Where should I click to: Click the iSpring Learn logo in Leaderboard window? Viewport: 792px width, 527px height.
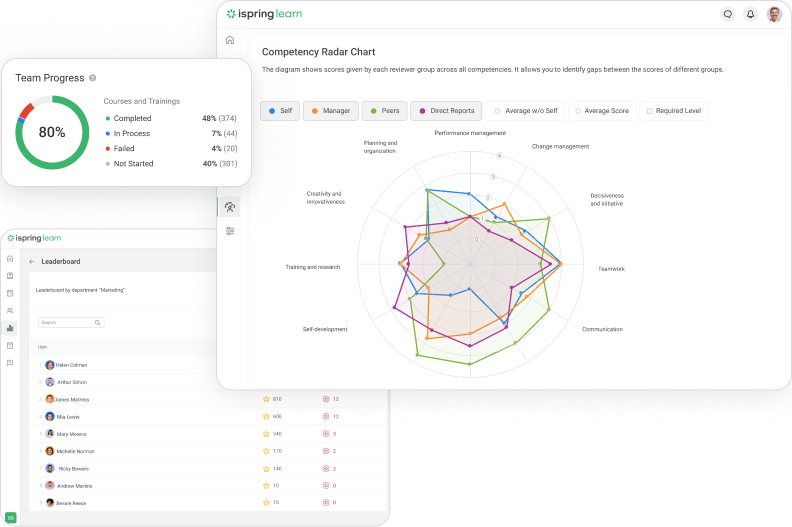(34, 238)
